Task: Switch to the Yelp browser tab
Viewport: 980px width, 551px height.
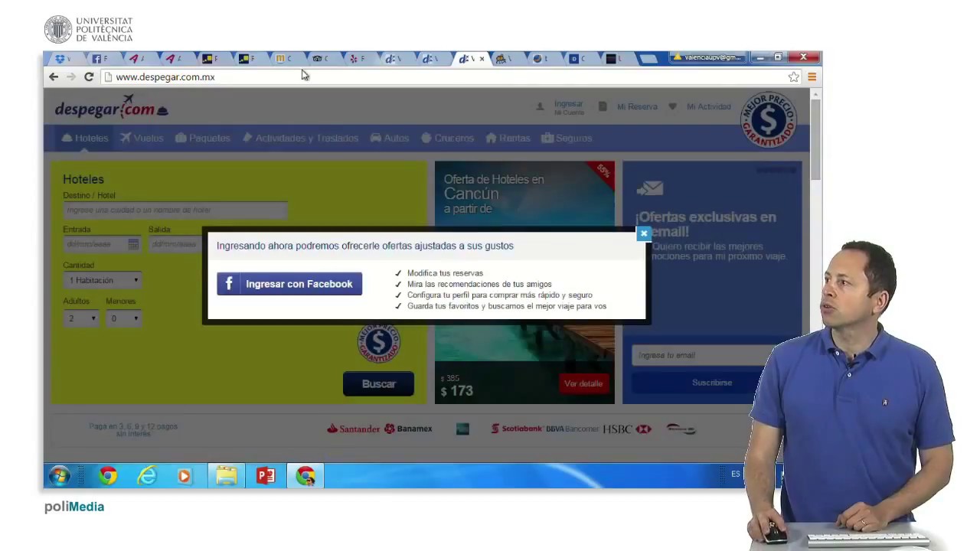Action: pos(357,58)
